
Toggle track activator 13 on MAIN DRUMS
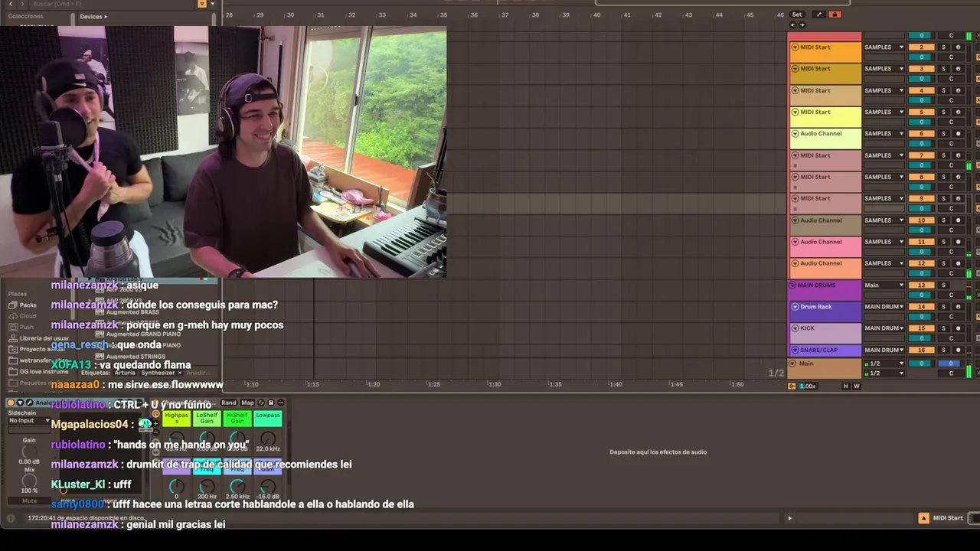(x=921, y=285)
